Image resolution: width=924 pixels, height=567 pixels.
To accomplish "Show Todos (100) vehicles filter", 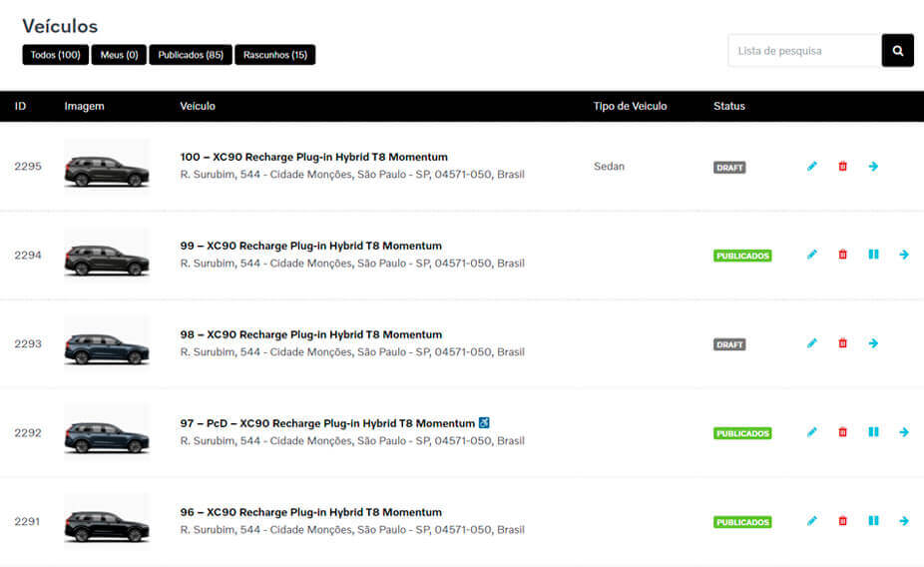I will click(x=56, y=55).
